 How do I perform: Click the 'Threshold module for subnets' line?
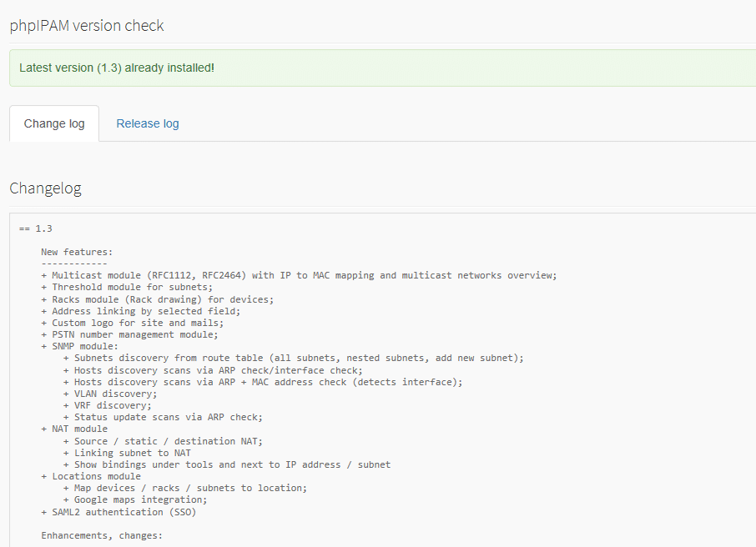tap(127, 287)
